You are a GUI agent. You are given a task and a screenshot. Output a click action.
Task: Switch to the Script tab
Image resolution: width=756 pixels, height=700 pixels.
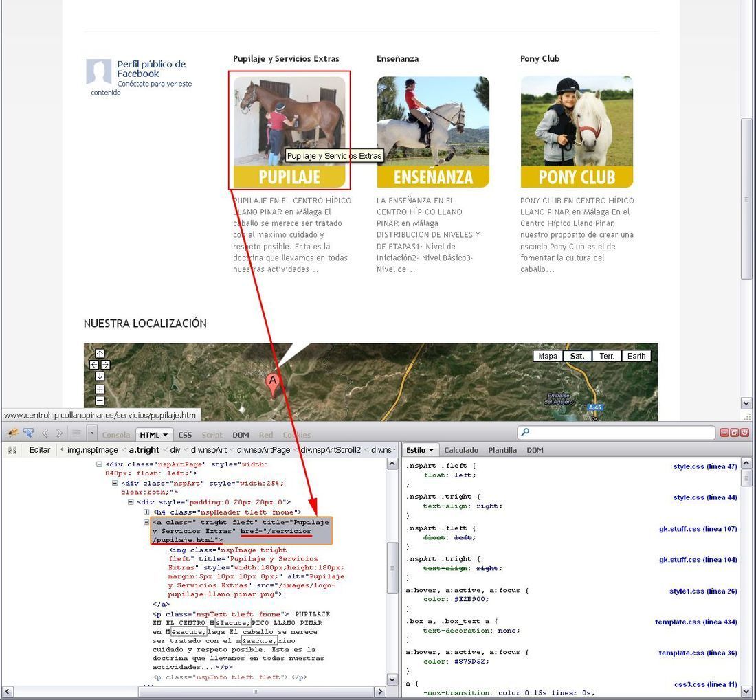(212, 435)
